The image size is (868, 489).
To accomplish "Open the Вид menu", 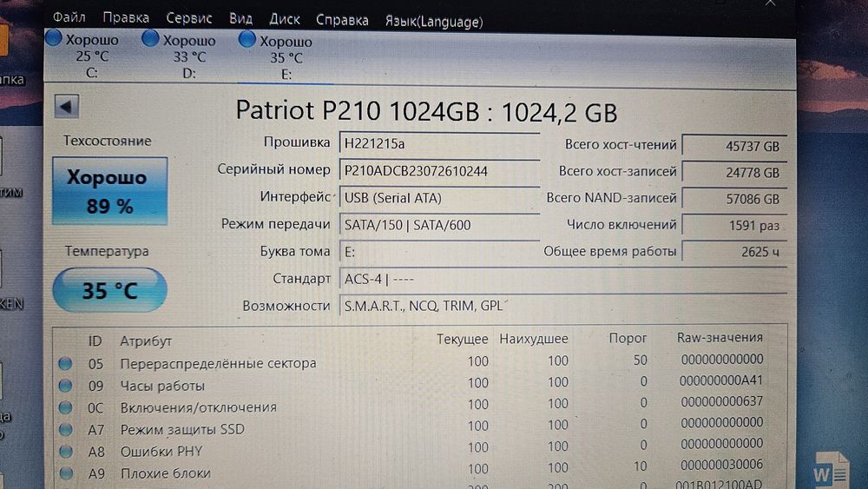I will [240, 19].
